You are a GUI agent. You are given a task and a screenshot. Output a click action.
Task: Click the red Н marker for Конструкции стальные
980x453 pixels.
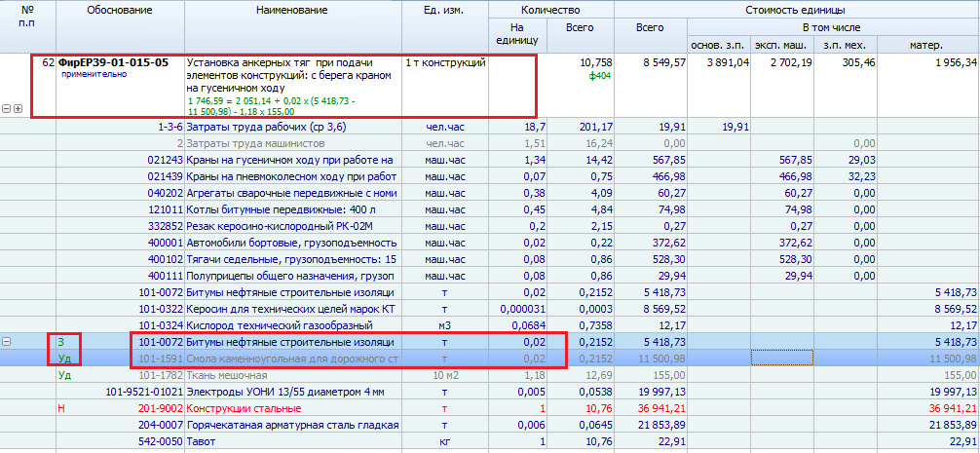click(x=61, y=408)
